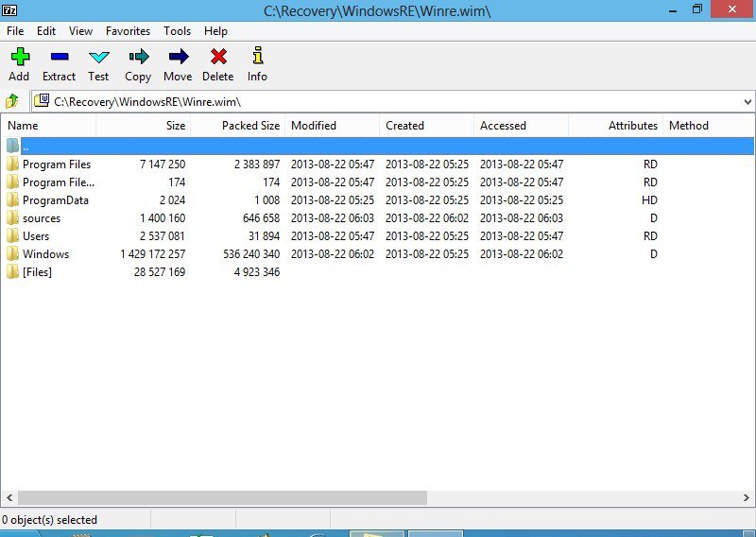Viewport: 756px width, 537px height.
Task: Select the '[Files]' row name
Action: pyautogui.click(x=37, y=271)
